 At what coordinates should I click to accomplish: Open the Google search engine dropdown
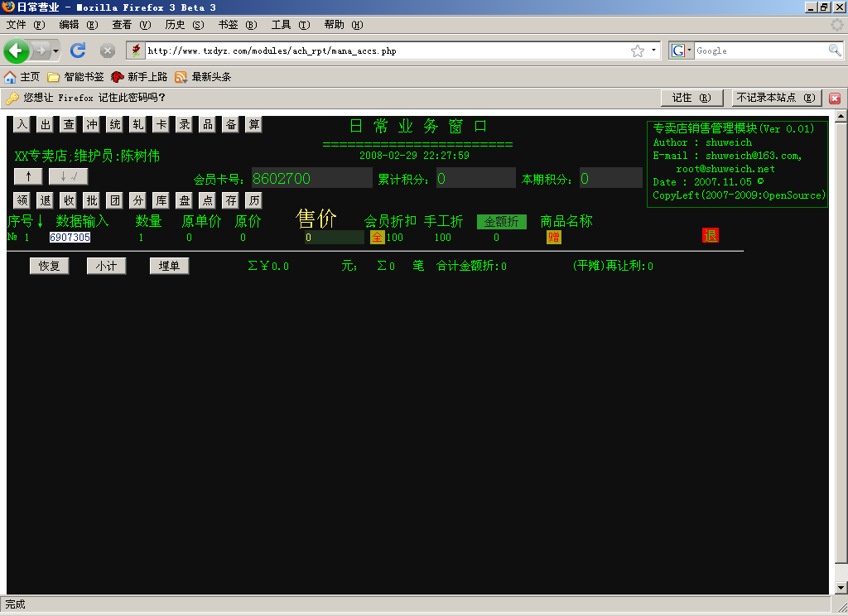click(x=681, y=51)
